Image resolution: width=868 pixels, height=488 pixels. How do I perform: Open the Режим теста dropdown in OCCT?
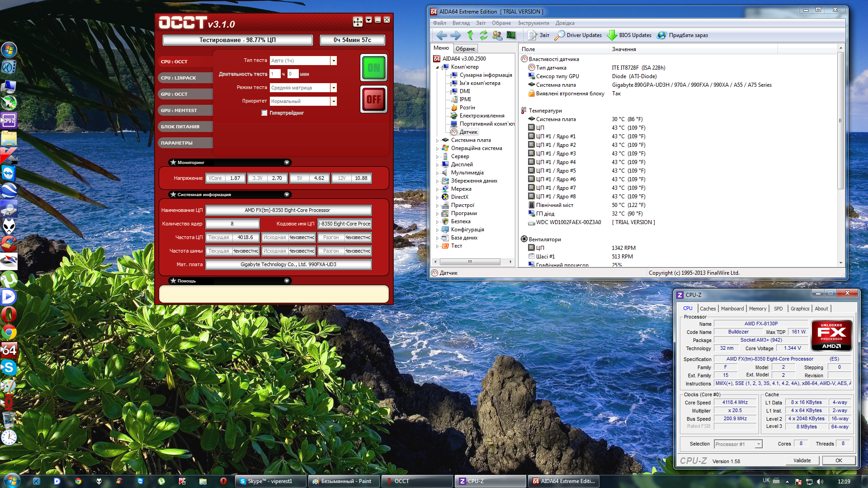pyautogui.click(x=334, y=88)
